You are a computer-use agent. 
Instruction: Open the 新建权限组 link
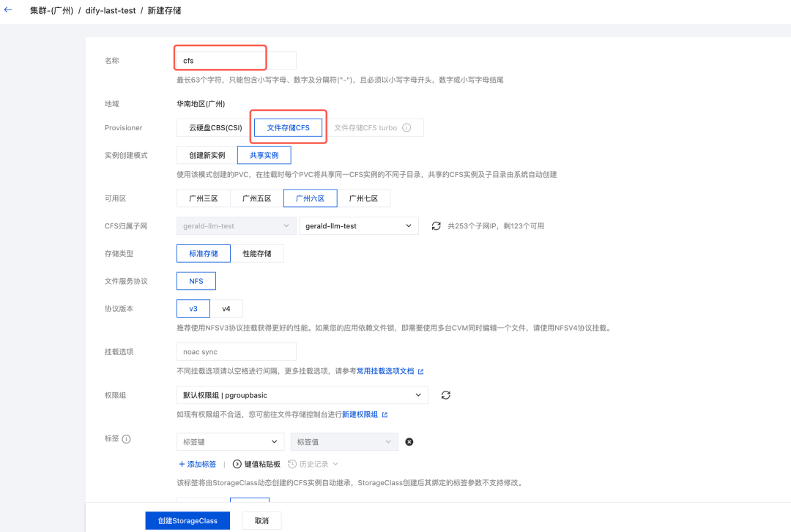(361, 413)
